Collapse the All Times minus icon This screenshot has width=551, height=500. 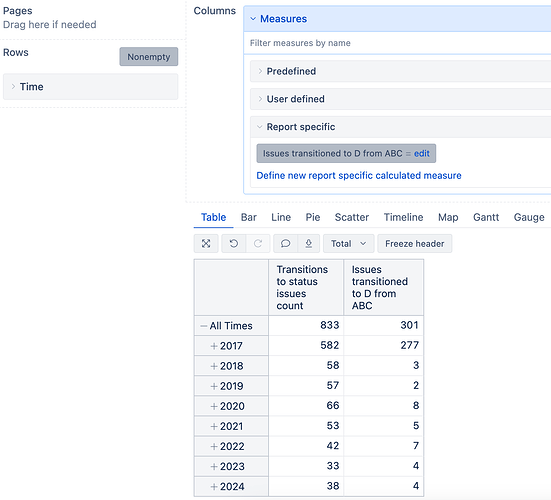pyautogui.click(x=203, y=326)
